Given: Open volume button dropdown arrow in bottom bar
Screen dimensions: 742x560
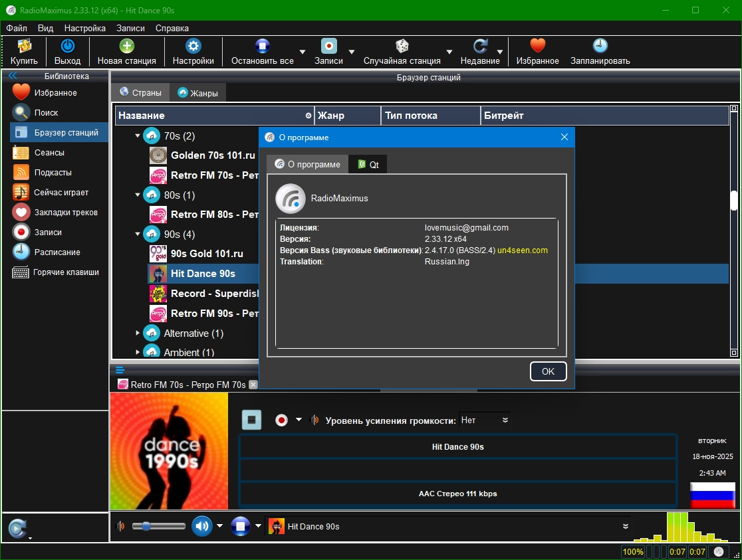Looking at the screenshot, I should point(219,526).
